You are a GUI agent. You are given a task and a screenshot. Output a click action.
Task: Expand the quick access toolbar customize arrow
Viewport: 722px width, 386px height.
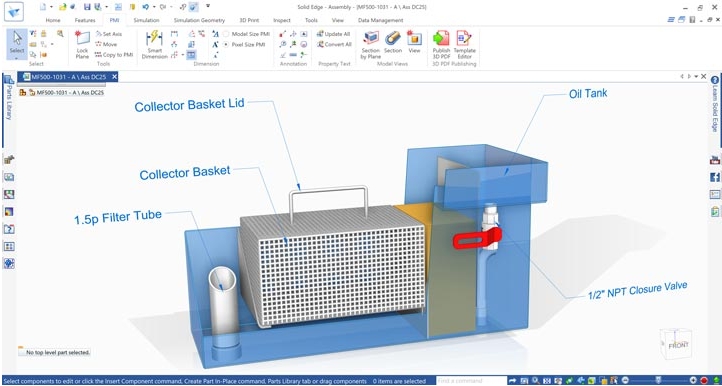tap(208, 6)
